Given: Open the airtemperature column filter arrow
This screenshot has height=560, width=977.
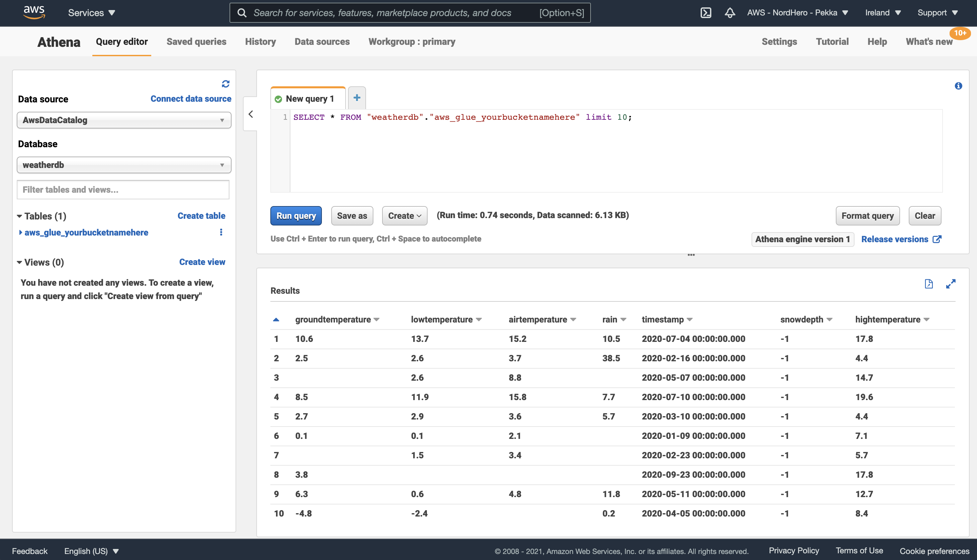Looking at the screenshot, I should 573,319.
